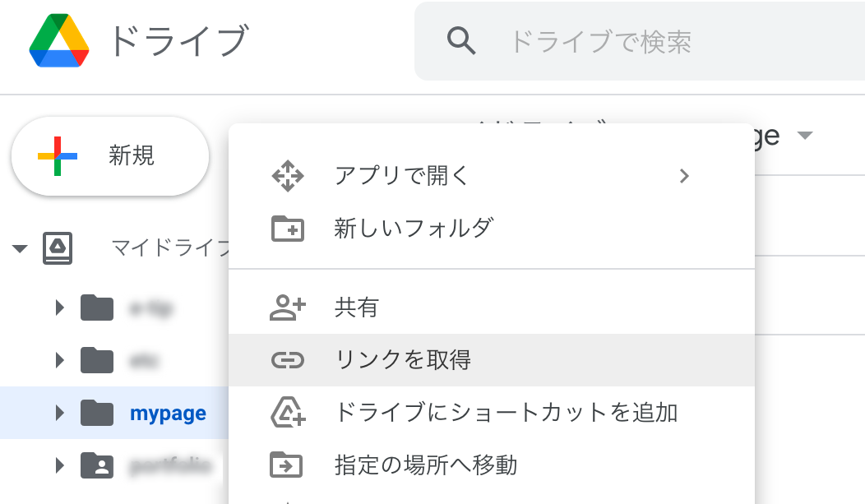Open the アプリで開く submenu arrow

684,176
